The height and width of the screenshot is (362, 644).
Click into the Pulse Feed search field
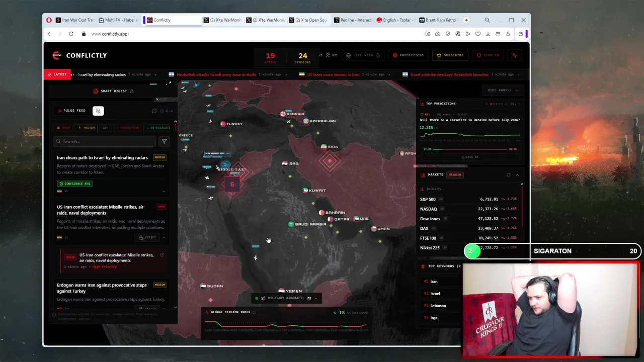(105, 141)
